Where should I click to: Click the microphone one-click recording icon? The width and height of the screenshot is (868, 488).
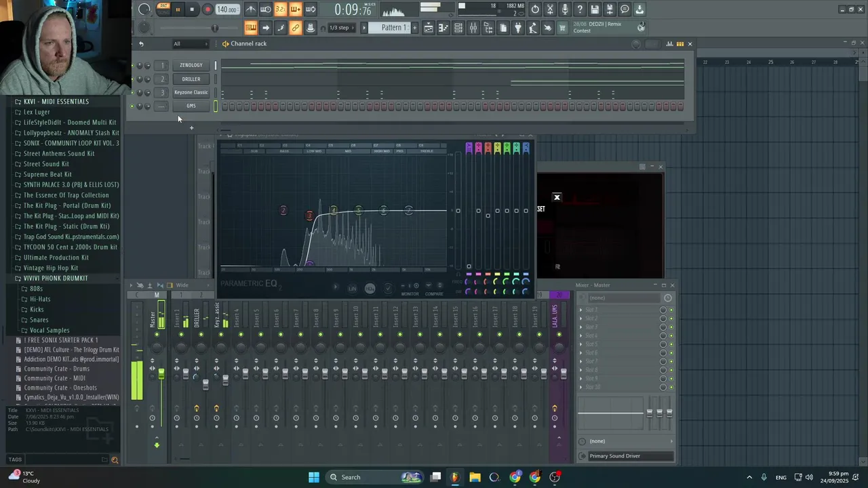click(565, 9)
